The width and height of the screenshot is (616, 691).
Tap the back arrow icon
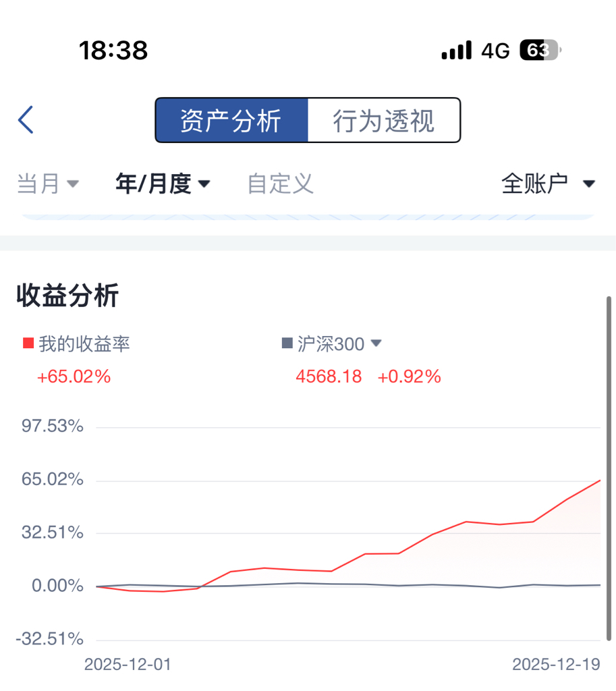26,120
